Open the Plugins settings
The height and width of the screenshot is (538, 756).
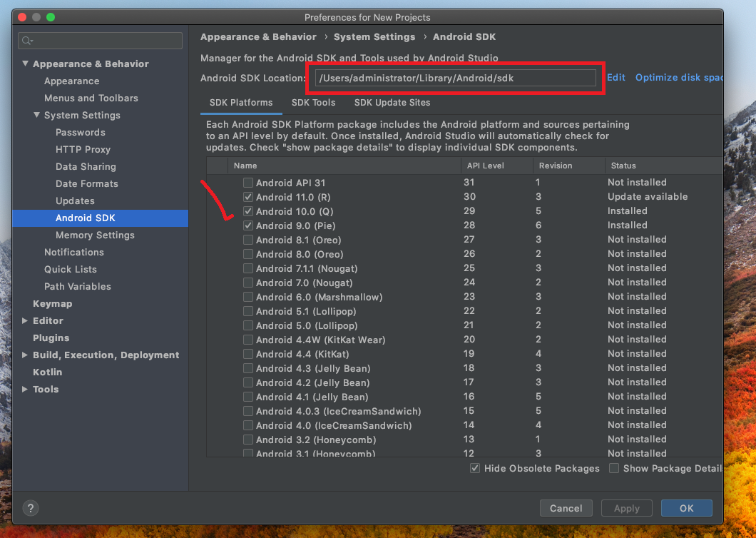click(51, 337)
